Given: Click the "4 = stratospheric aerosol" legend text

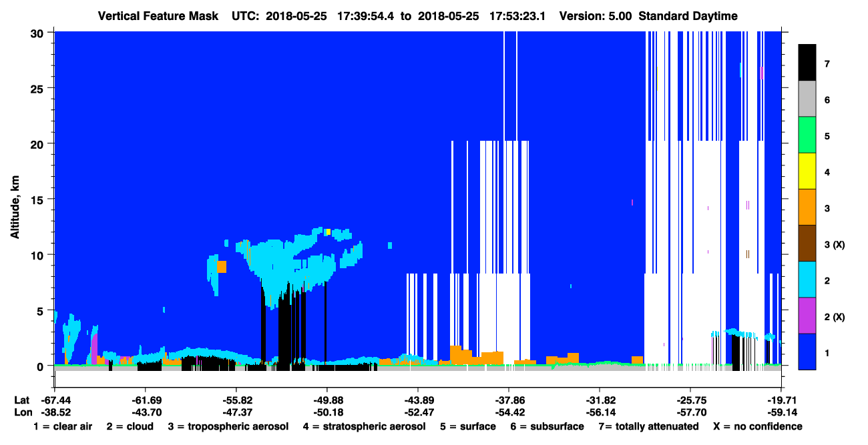Looking at the screenshot, I should coord(364,426).
